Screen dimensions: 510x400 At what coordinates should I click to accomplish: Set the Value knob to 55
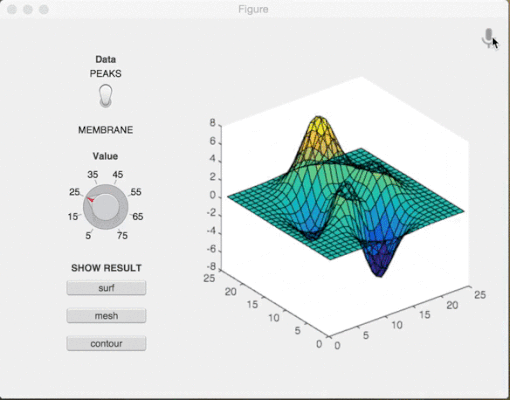[x=136, y=192]
